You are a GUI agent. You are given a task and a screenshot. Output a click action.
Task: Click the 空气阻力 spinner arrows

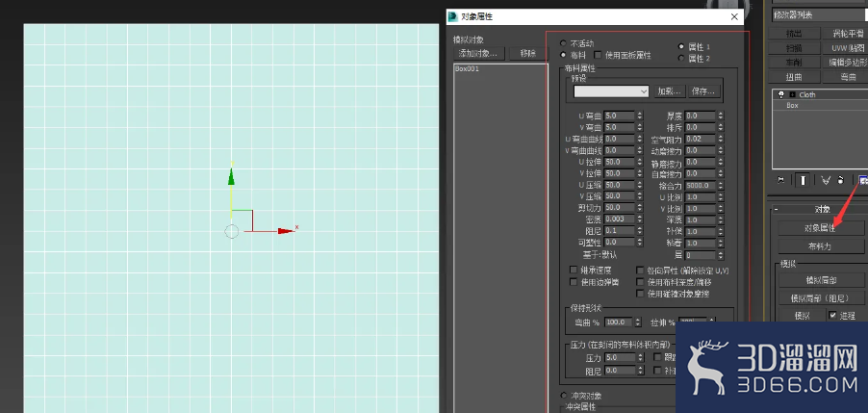tap(720, 139)
